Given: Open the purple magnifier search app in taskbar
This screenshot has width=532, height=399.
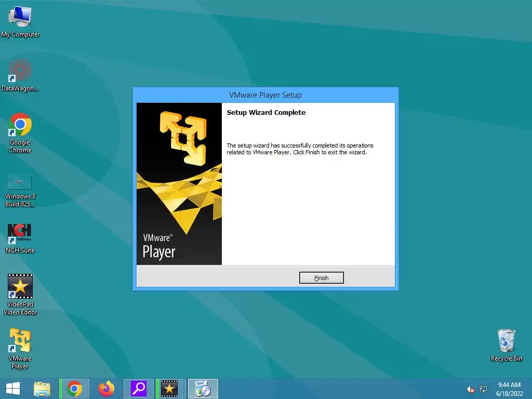Looking at the screenshot, I should pos(138,389).
